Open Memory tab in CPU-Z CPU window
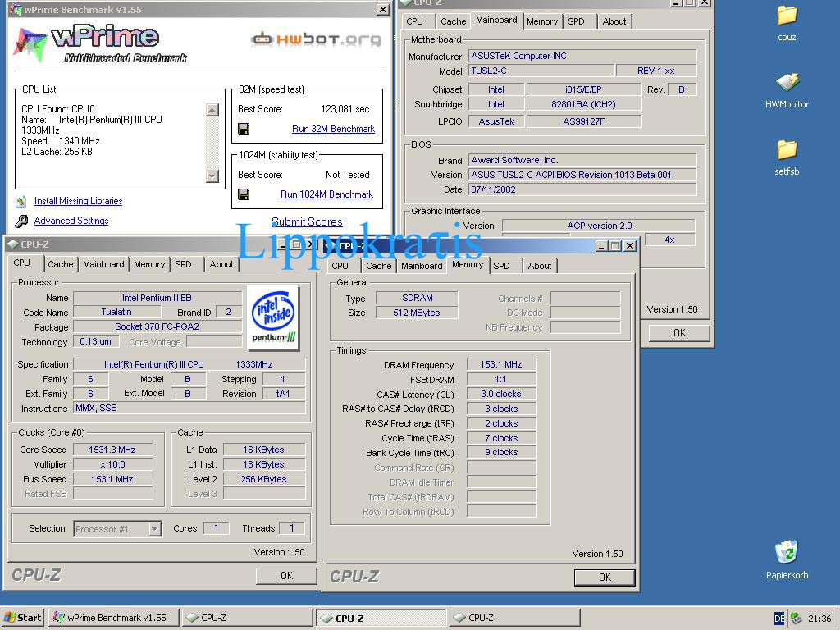This screenshot has width=840, height=630. tap(149, 264)
